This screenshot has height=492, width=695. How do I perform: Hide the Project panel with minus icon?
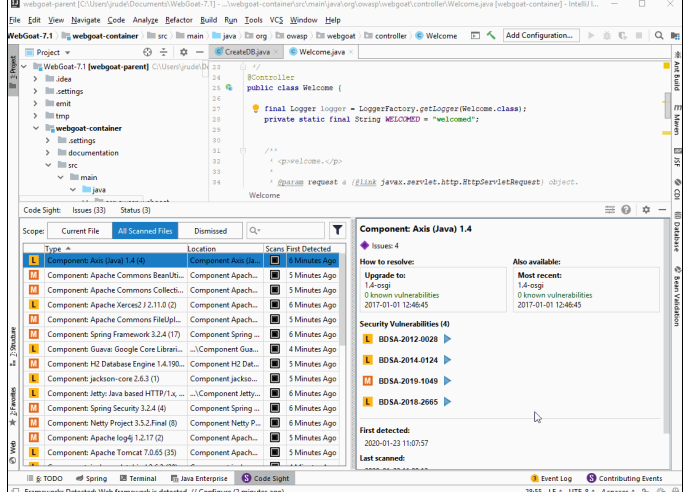pyautogui.click(x=200, y=52)
